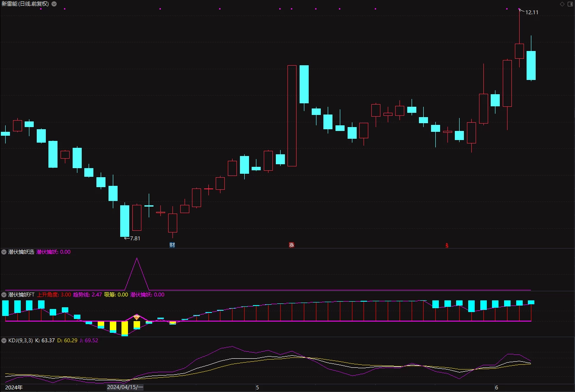The height and width of the screenshot is (392, 575).
Task: Click the 7.81 low price label
Action: pos(135,239)
